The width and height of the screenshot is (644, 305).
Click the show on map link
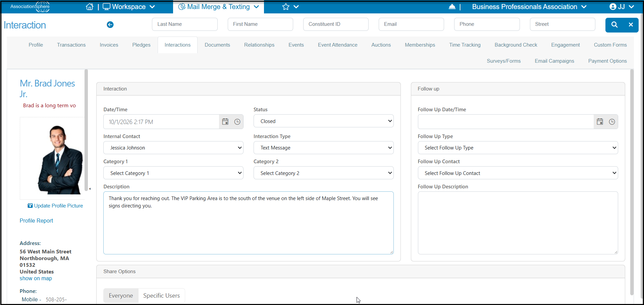tap(36, 279)
